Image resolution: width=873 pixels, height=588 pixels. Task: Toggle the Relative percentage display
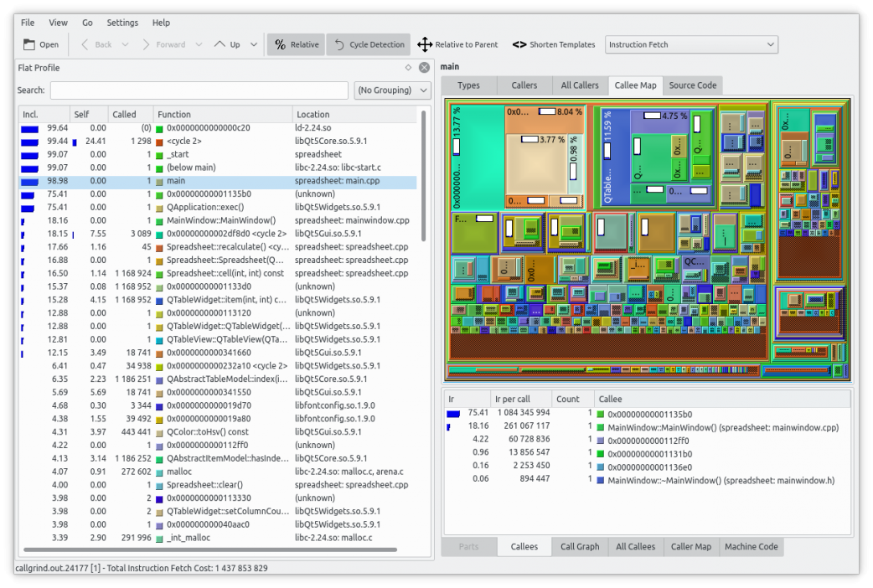tap(297, 44)
